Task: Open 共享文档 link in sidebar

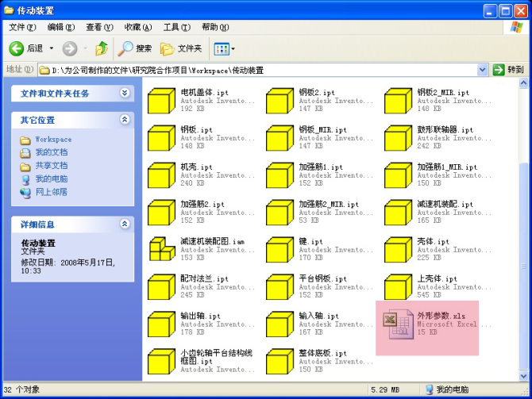Action: (x=52, y=166)
